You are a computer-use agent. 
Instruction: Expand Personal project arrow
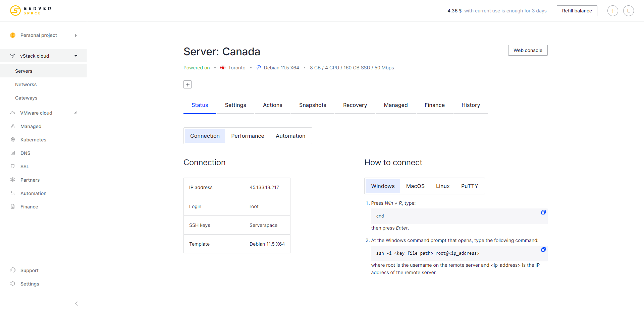76,36
